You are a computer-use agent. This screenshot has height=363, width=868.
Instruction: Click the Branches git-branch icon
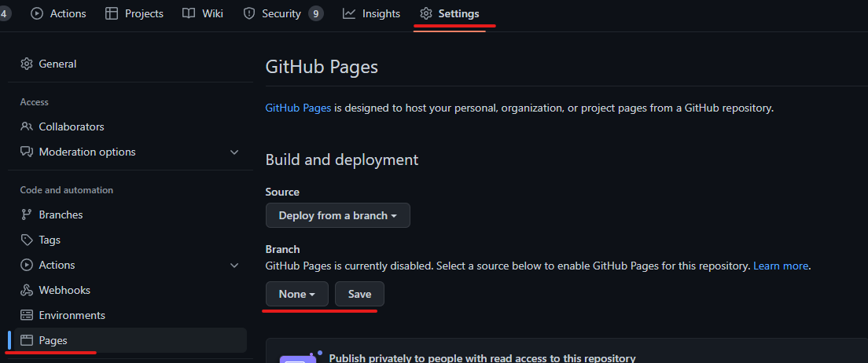27,214
